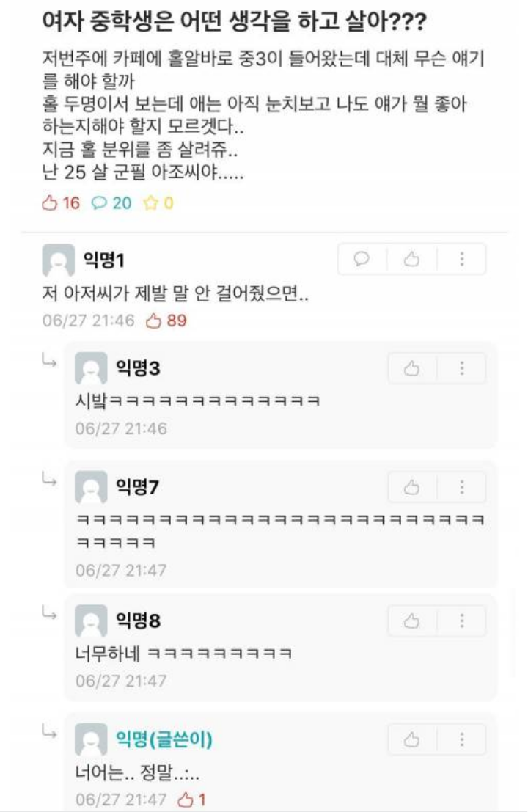
Task: Reply to 익명1's comment with the speech bubble
Action: click(x=362, y=258)
